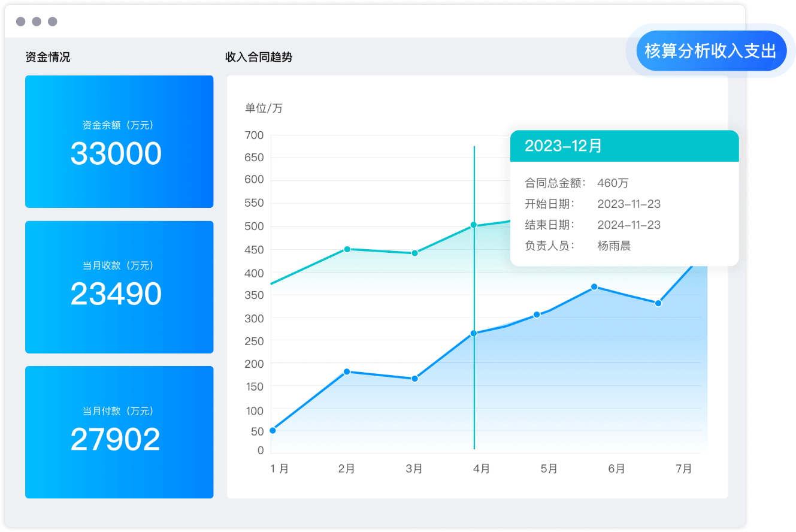Click the first gray window control dot

[21, 22]
